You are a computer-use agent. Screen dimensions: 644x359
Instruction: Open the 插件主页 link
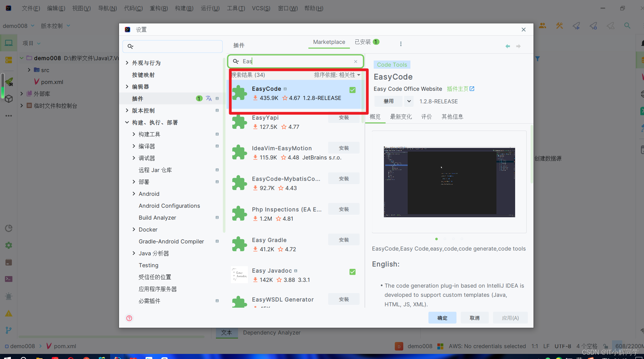(x=460, y=89)
